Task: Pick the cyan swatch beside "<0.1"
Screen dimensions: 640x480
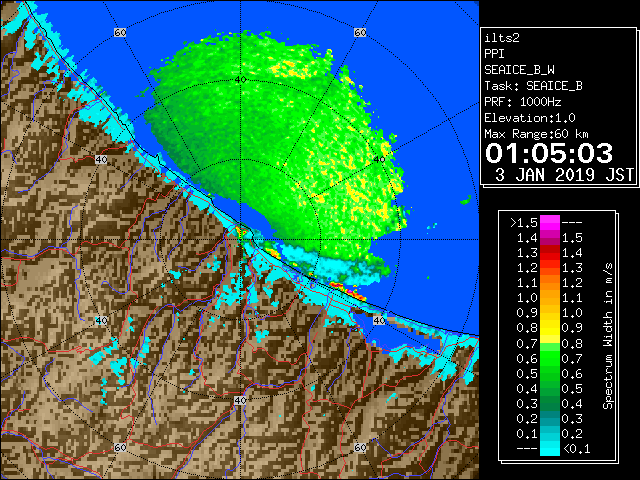Action: click(550, 449)
